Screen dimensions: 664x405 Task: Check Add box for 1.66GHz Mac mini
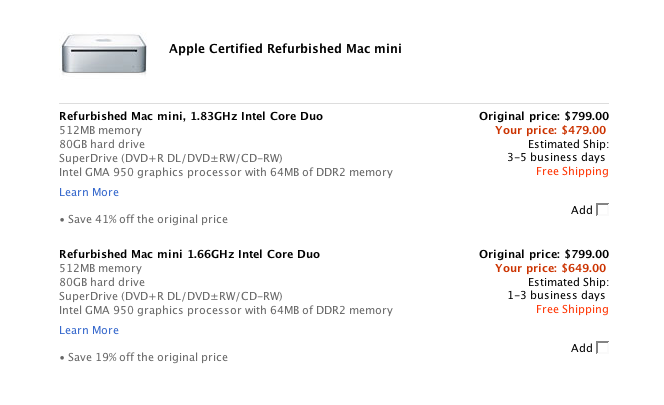(x=602, y=348)
